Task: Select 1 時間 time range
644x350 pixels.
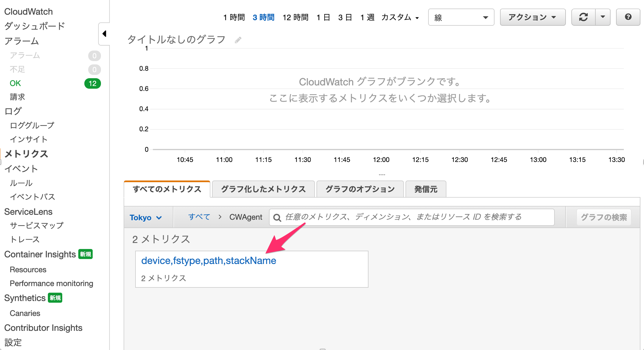Action: point(234,17)
